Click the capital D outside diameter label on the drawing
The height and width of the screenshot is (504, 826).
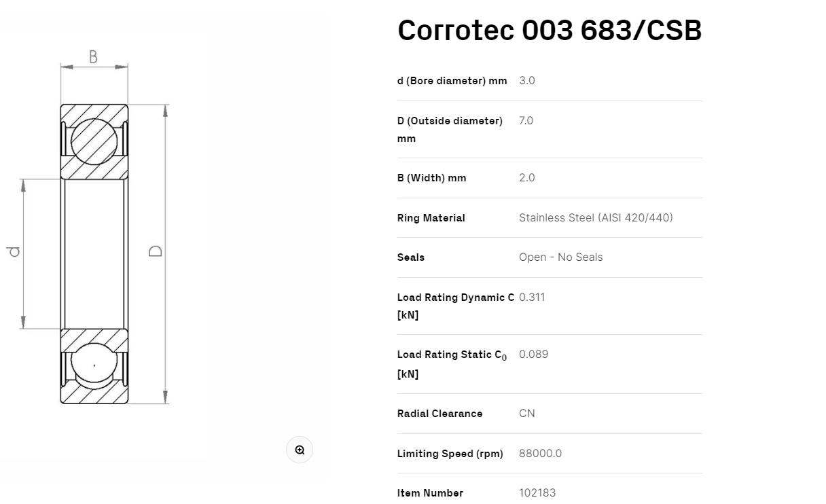click(156, 251)
